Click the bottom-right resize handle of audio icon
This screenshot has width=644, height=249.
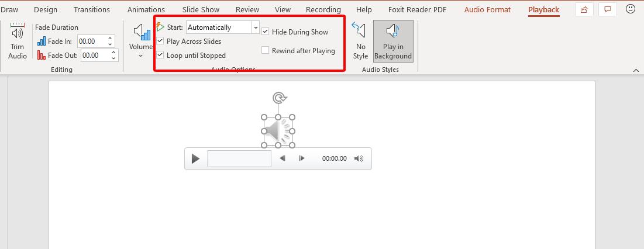(x=292, y=145)
